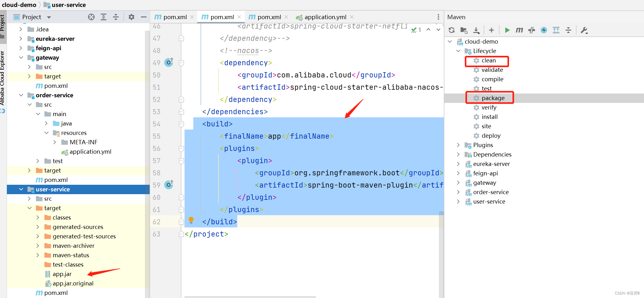Viewport: 644px width, 298px height.
Task: Select the compile lifecycle phase
Action: (x=492, y=79)
